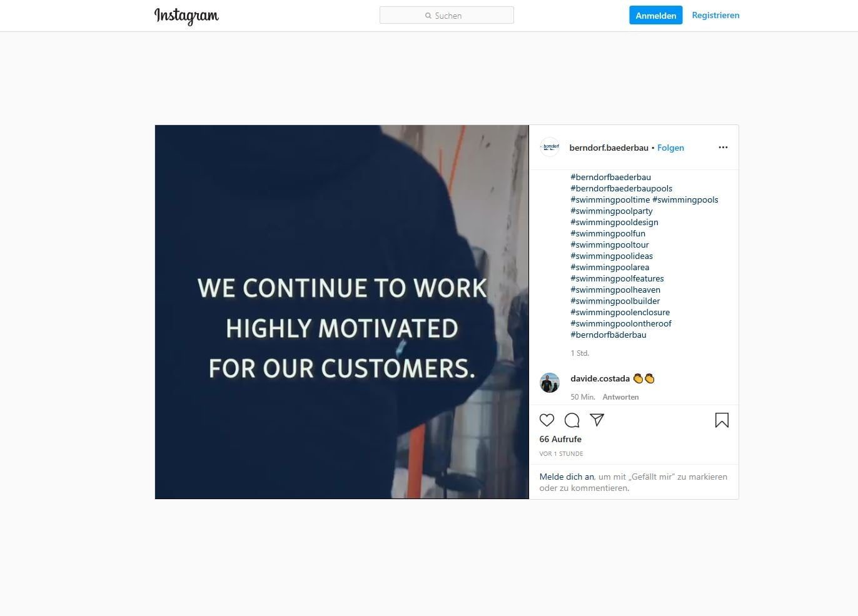View the davide.costada commenter avatar
The image size is (858, 616).
(x=550, y=383)
